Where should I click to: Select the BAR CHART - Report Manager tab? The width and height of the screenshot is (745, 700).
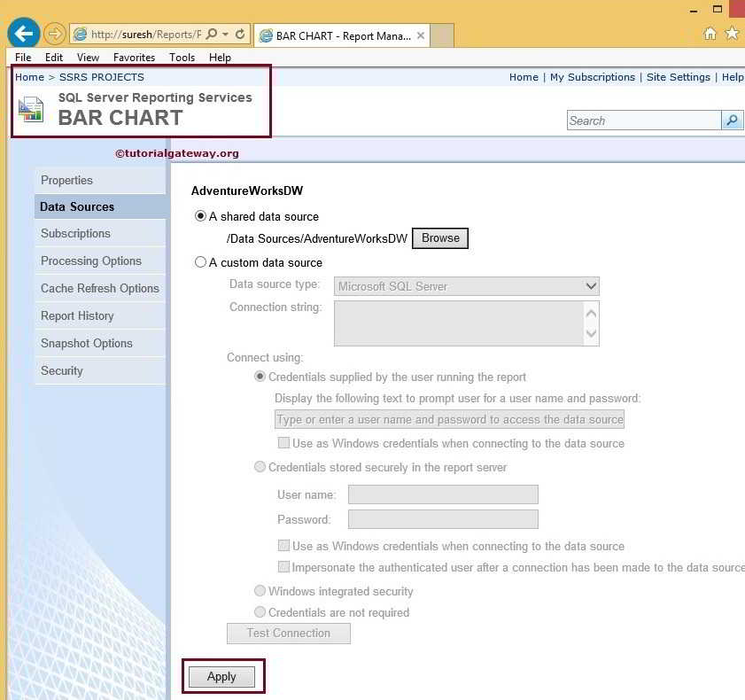342,36
